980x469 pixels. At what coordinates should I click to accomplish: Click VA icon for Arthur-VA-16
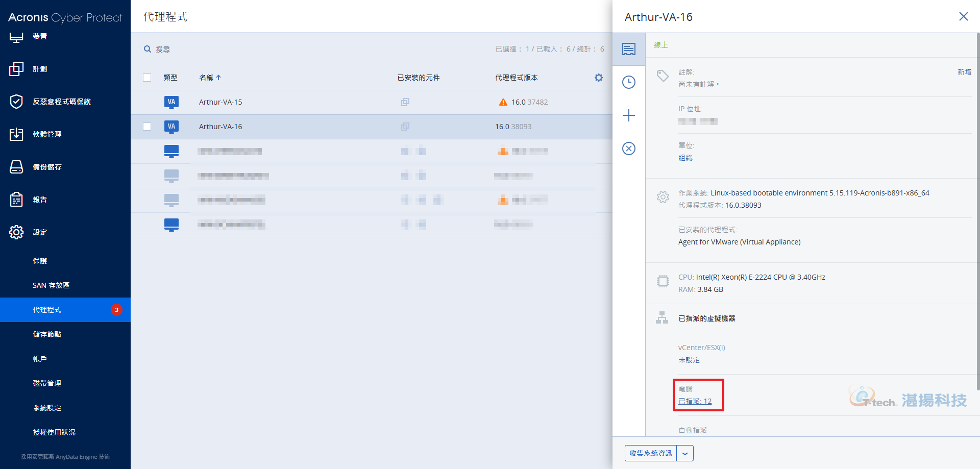coord(171,127)
